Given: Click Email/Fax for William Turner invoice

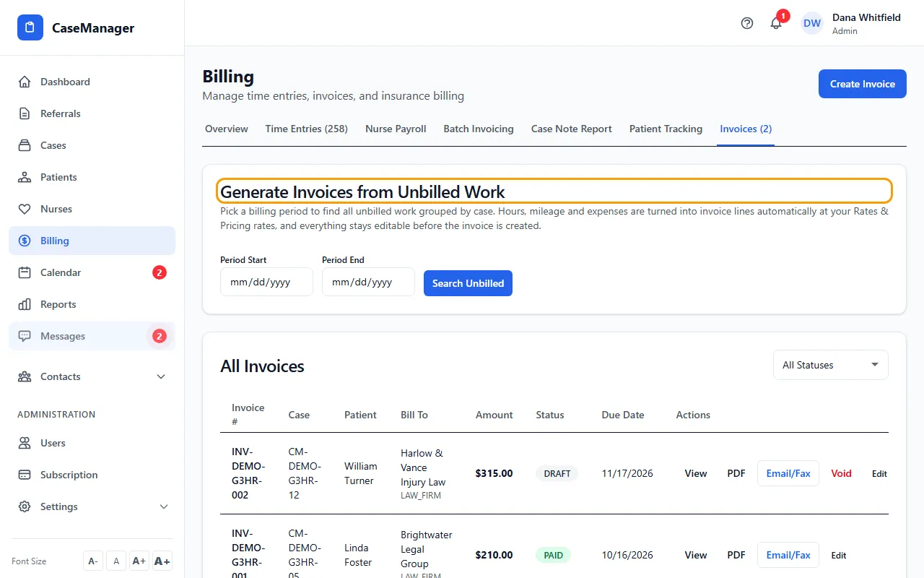Looking at the screenshot, I should point(788,473).
